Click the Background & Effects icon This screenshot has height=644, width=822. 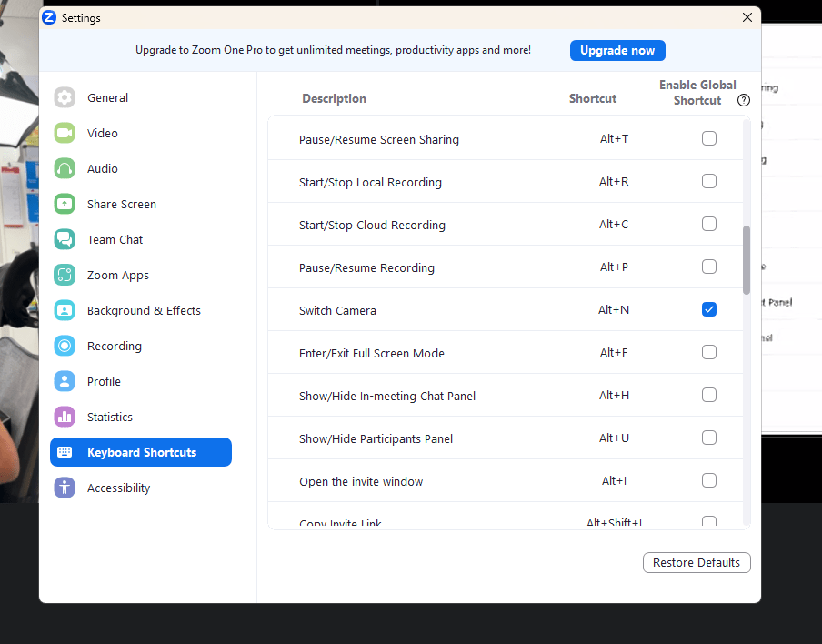[65, 310]
